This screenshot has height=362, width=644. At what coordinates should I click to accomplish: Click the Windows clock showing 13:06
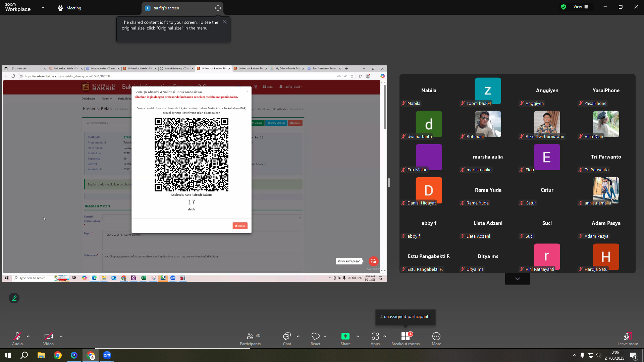point(614,355)
